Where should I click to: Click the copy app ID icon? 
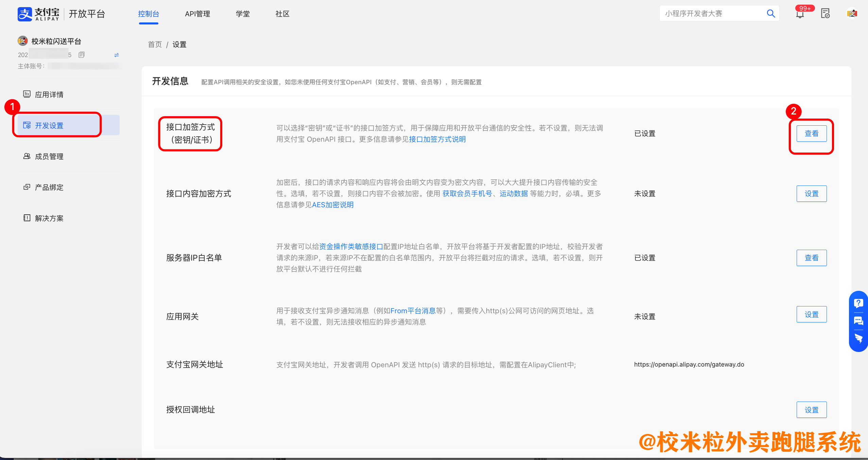(x=82, y=55)
